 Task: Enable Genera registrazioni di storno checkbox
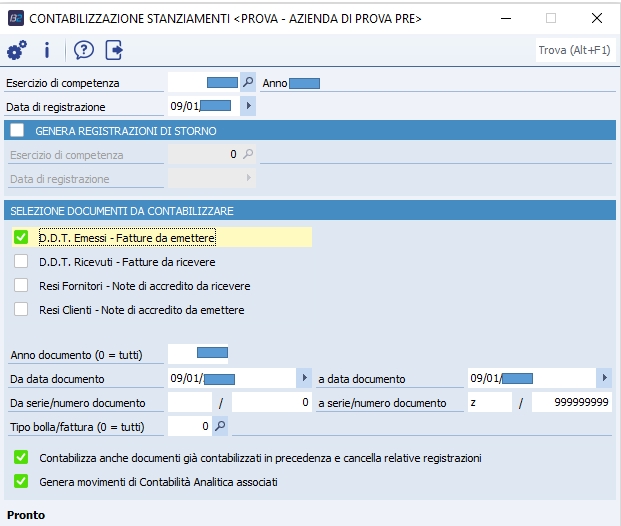(17, 130)
